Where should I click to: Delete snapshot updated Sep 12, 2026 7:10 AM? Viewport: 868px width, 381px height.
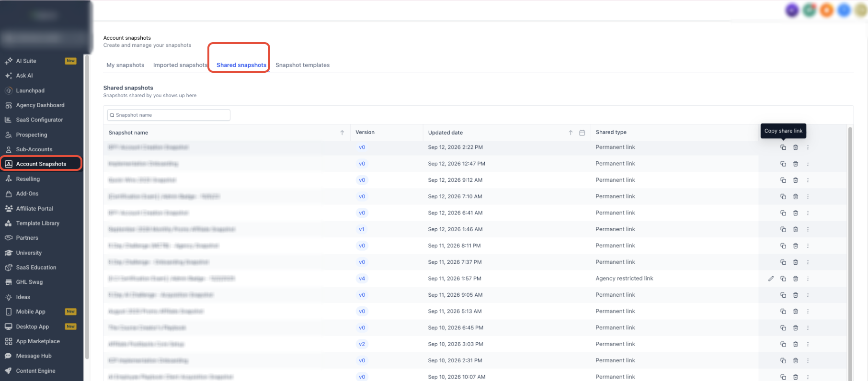(x=796, y=197)
